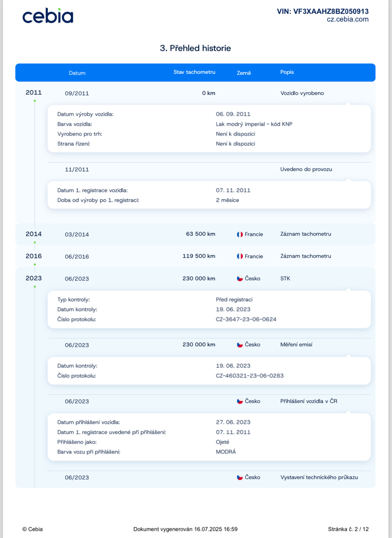The width and height of the screenshot is (392, 538).
Task: Select 230 000 km in the Měření emisí row
Action: pyautogui.click(x=199, y=345)
